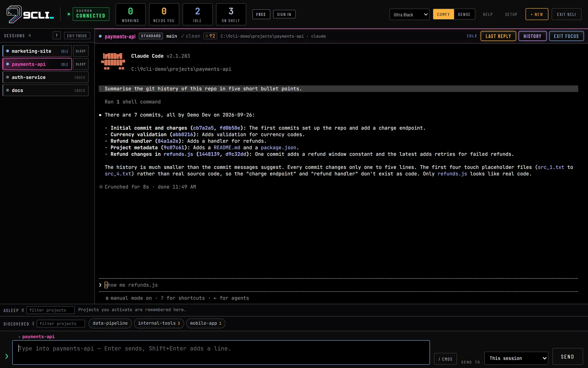Click the EXIT 9CLI button
The height and width of the screenshot is (368, 588).
coord(566,14)
